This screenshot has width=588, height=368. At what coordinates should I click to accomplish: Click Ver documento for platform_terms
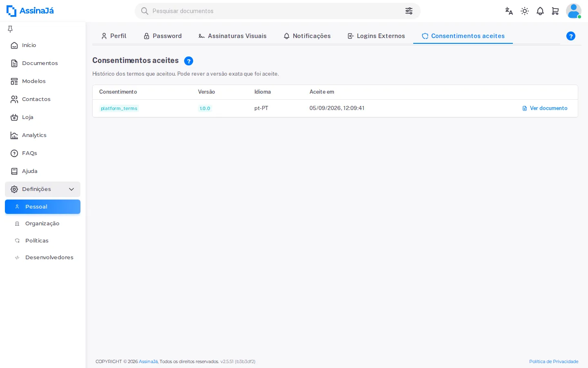coord(545,108)
